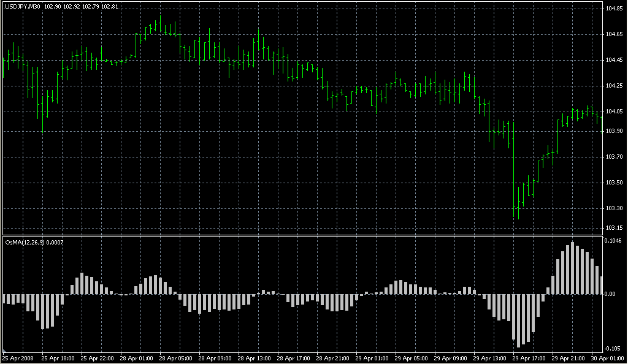
Task: Click the -0.105 OsMA scale minimum value
Action: [613, 347]
